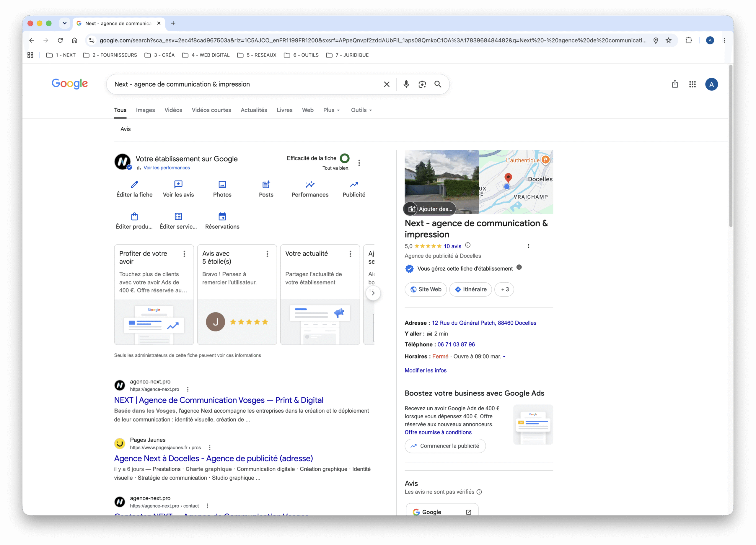Switch to the Livres tab

point(284,110)
